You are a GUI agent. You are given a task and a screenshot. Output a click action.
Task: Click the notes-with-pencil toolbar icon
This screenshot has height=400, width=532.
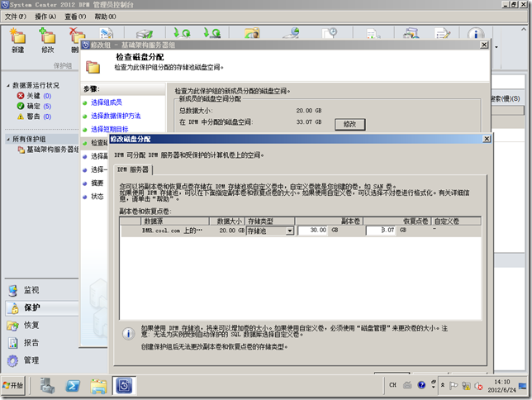443,33
